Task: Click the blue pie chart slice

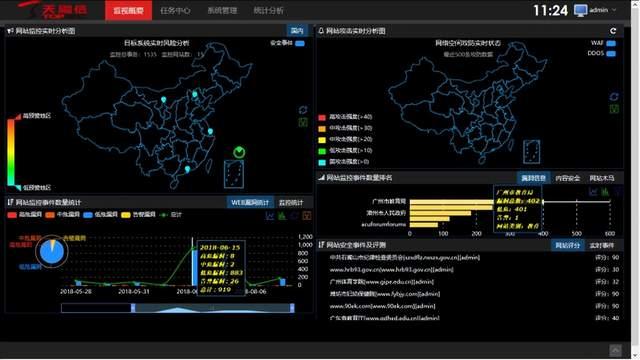Action: 51,253
